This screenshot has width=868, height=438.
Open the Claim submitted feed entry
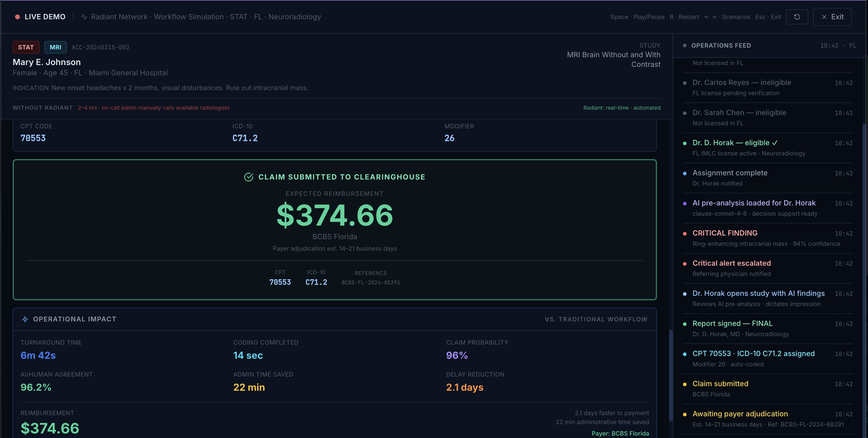[768, 389]
